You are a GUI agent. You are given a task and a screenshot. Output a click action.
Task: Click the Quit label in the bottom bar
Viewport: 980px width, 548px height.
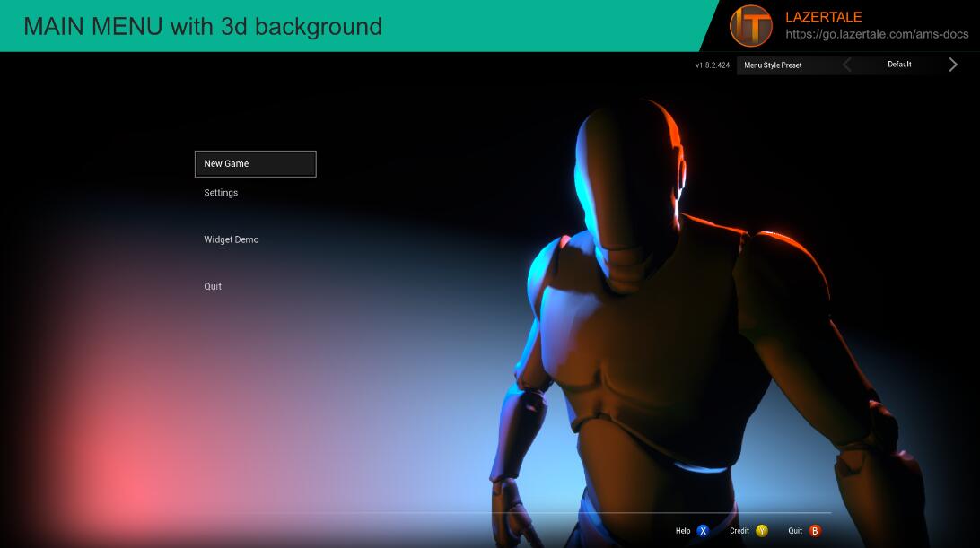(x=795, y=531)
